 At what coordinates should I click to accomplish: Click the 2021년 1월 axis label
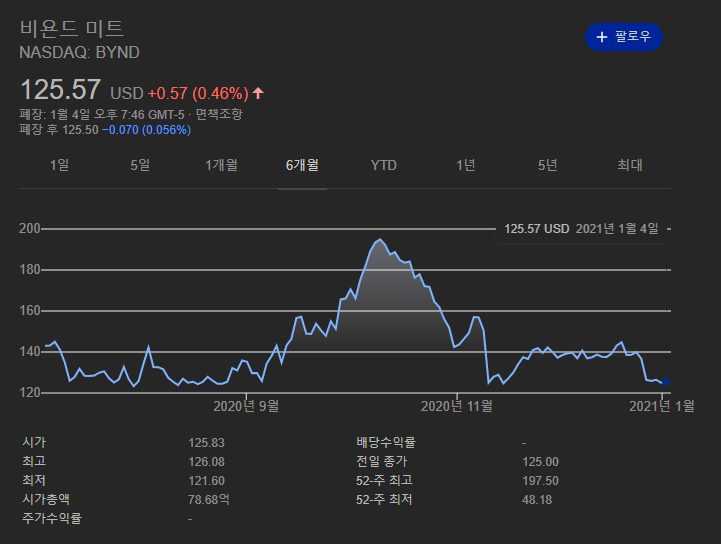[x=662, y=406]
